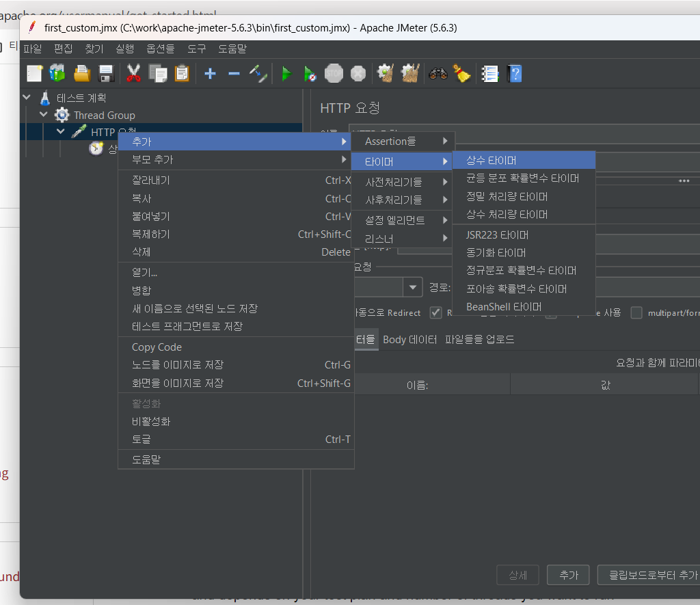Click Start no pauses icon

[x=310, y=73]
